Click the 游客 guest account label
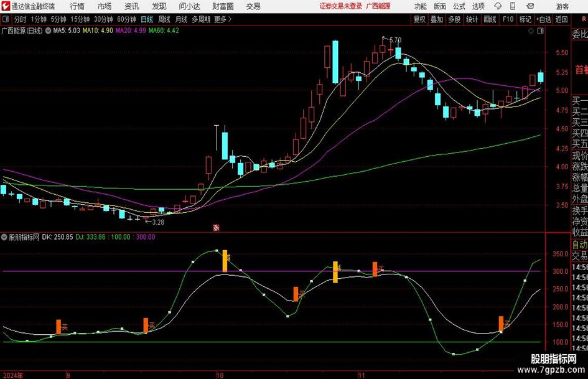Image resolution: width=588 pixels, height=379 pixels. pyautogui.click(x=562, y=6)
